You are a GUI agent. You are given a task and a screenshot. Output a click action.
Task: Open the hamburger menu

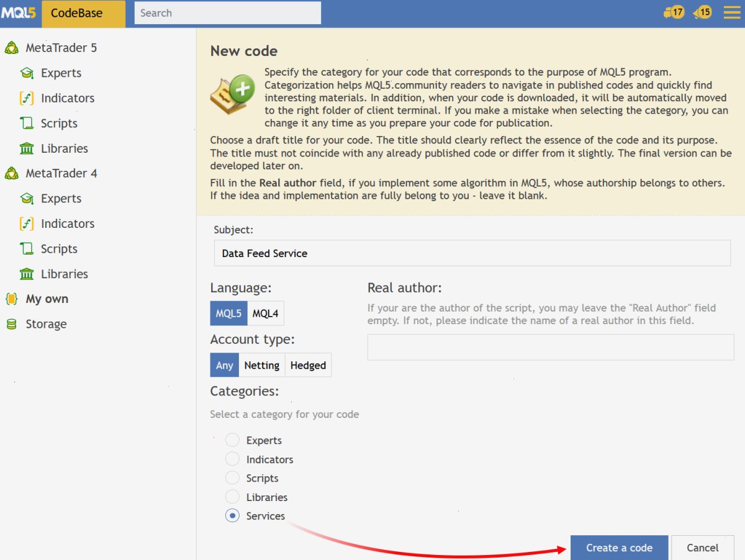pyautogui.click(x=732, y=12)
